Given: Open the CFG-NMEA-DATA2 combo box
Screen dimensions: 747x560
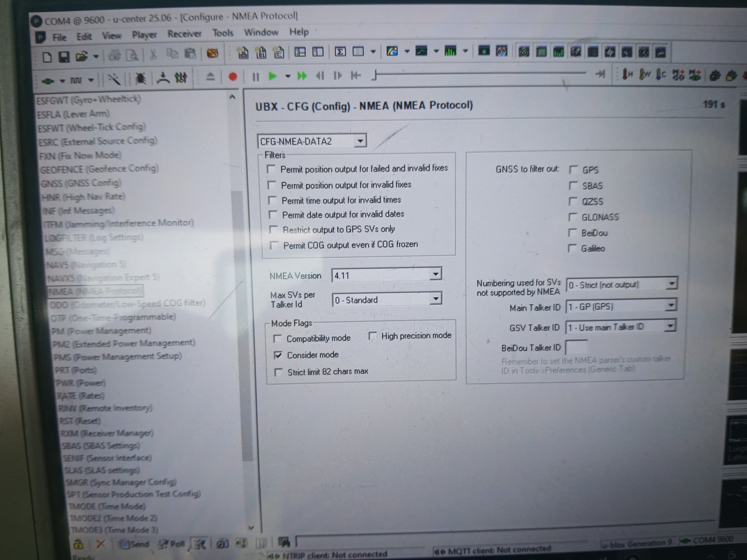Looking at the screenshot, I should click(x=360, y=141).
